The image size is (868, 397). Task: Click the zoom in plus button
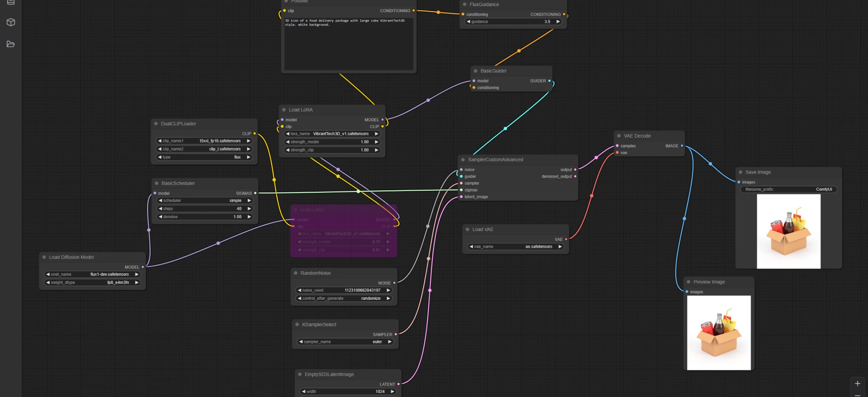(x=857, y=384)
